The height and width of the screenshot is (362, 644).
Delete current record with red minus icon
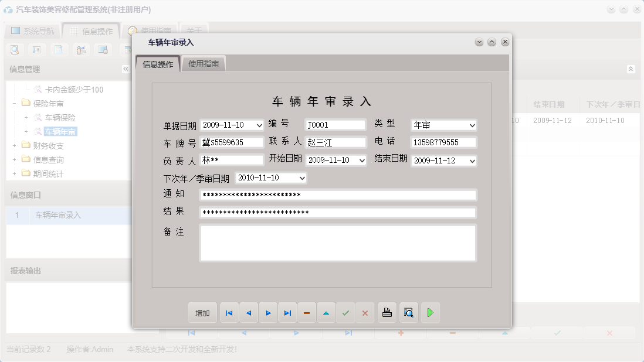pyautogui.click(x=307, y=312)
